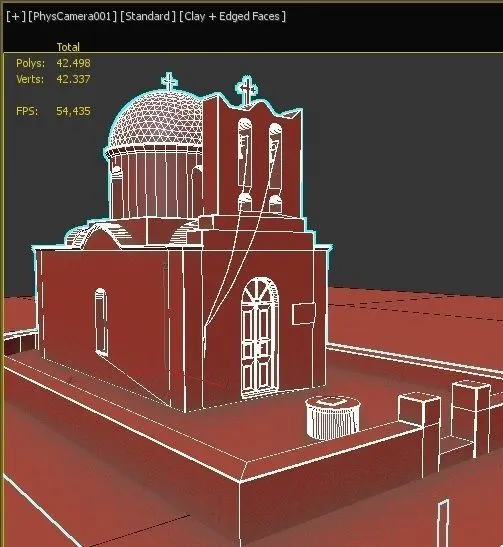Viewport: 503px width, 547px height.
Task: Select the cross atop the bell tower
Action: click(247, 89)
